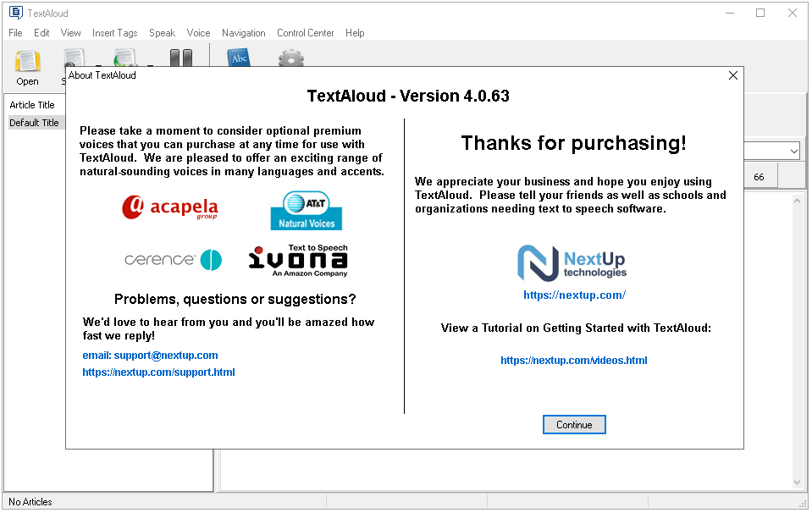Expand the dropdown behind the dialog
This screenshot has height=513, width=812.
tap(794, 152)
